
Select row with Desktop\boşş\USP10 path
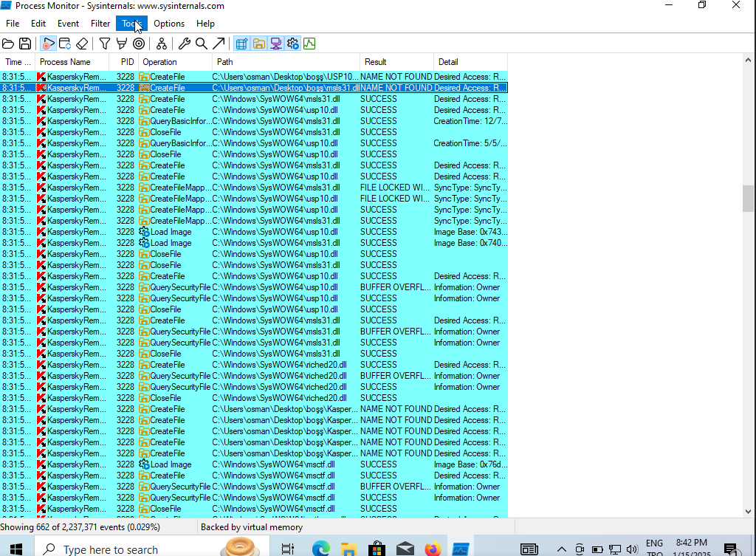[254, 77]
